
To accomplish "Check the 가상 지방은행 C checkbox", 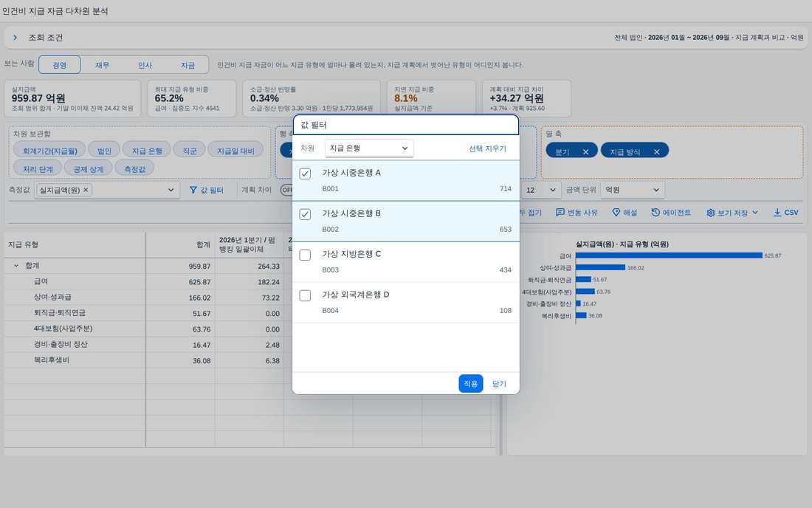I will tap(305, 255).
